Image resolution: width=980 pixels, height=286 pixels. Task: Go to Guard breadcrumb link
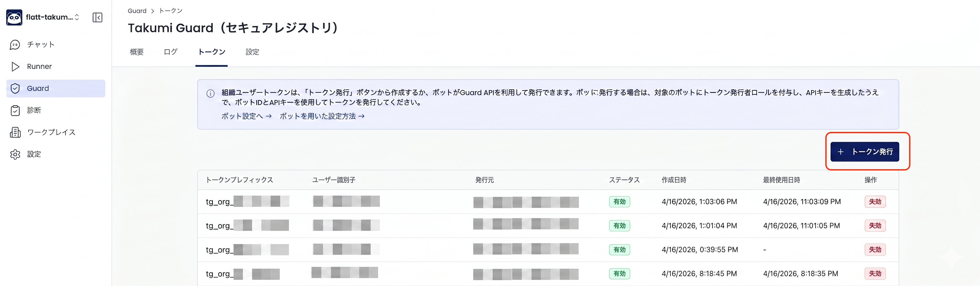[137, 11]
